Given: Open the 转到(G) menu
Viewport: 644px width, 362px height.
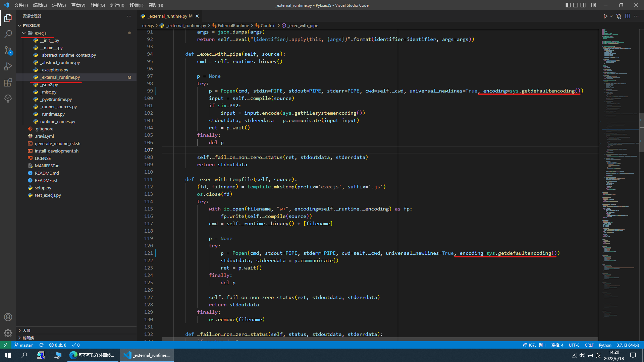Looking at the screenshot, I should point(98,5).
